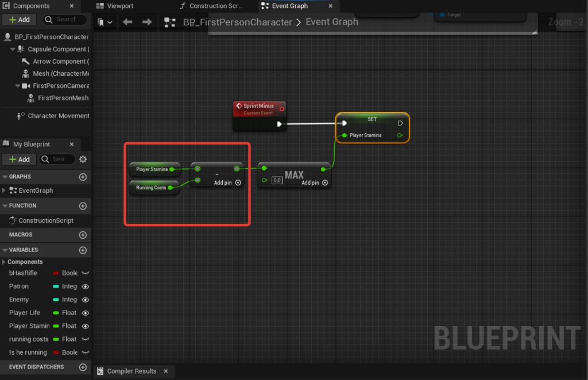This screenshot has height=380, width=588.
Task: Click the Player Stamina float color pill
Action: [x=56, y=326]
